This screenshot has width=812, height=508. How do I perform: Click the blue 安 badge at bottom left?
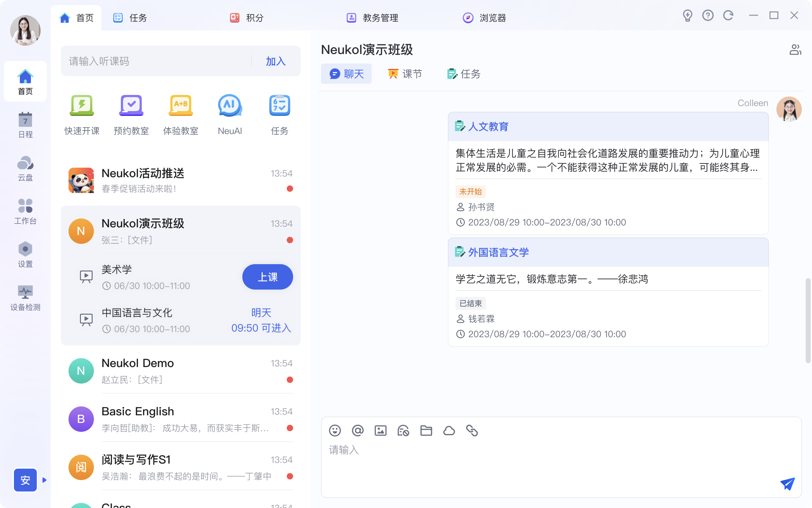click(25, 480)
